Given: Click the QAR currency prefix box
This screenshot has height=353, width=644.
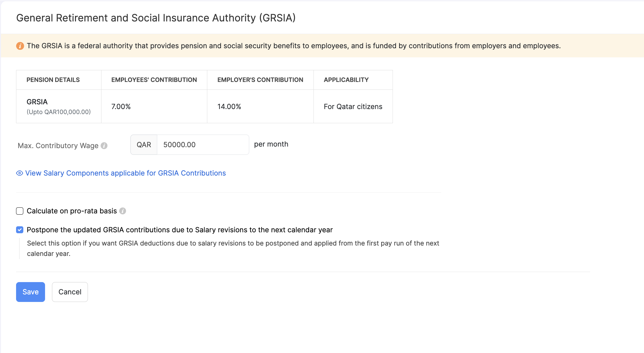Looking at the screenshot, I should pyautogui.click(x=144, y=145).
